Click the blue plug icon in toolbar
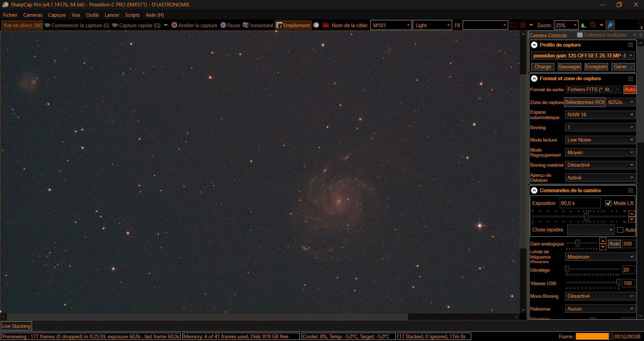Image resolution: width=644 pixels, height=341 pixels. 610,25
